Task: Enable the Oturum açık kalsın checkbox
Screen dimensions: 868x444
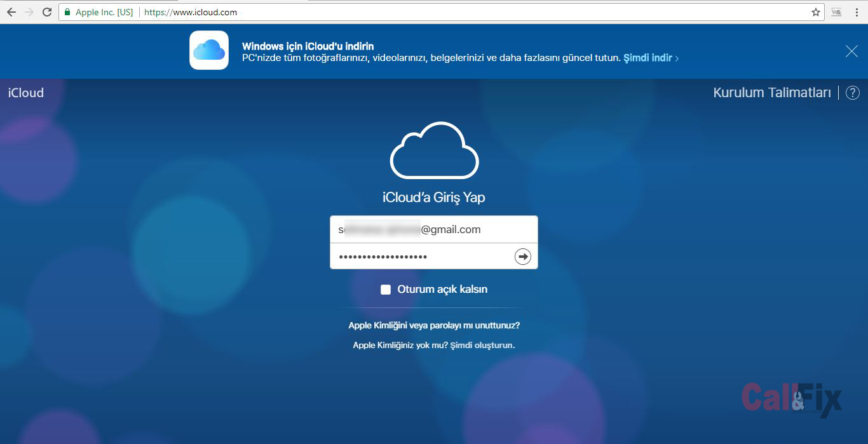Action: 385,289
